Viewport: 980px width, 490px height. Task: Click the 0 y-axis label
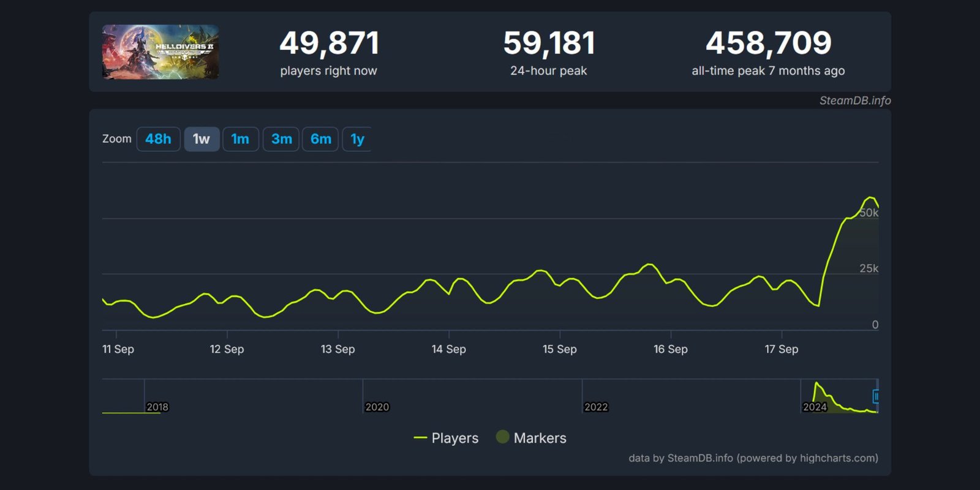[x=875, y=325]
